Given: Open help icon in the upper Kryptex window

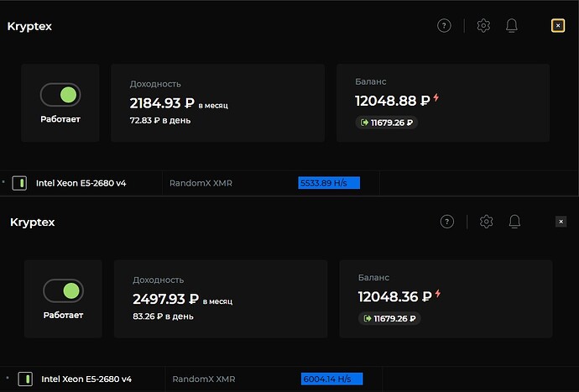Looking at the screenshot, I should point(444,26).
